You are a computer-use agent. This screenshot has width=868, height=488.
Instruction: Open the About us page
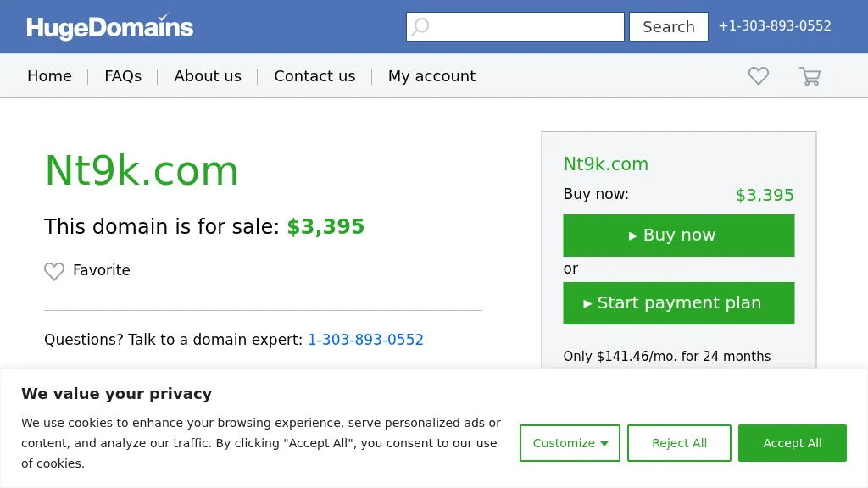pyautogui.click(x=208, y=75)
